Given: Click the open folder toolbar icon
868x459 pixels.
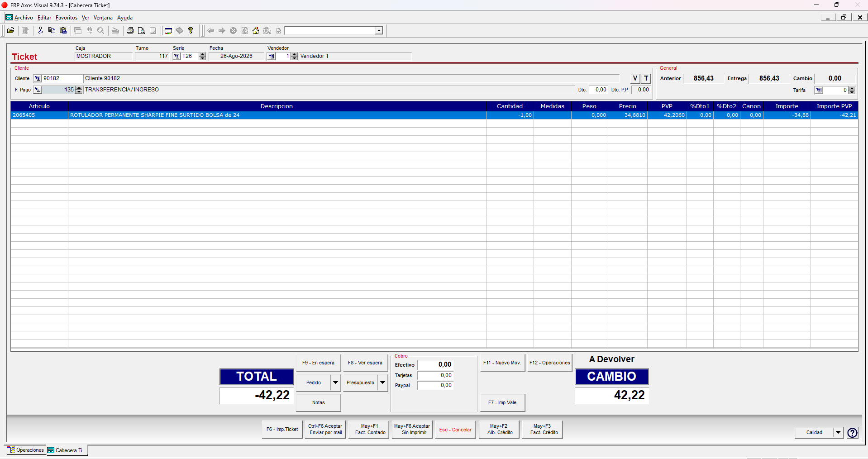Looking at the screenshot, I should click(10, 31).
